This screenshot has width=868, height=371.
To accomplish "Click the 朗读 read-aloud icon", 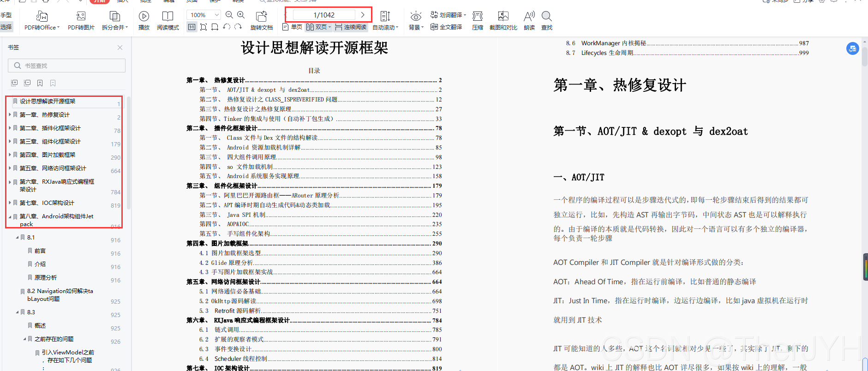I will [x=529, y=17].
